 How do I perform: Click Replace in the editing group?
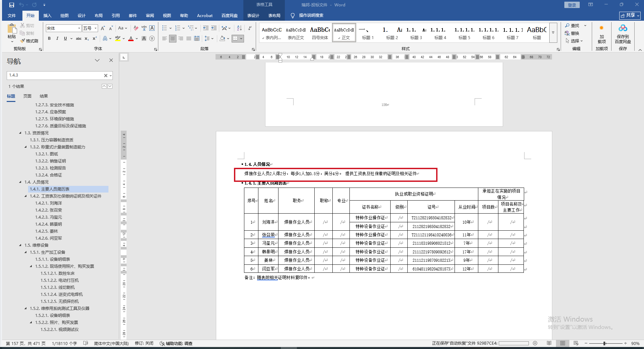pyautogui.click(x=572, y=33)
